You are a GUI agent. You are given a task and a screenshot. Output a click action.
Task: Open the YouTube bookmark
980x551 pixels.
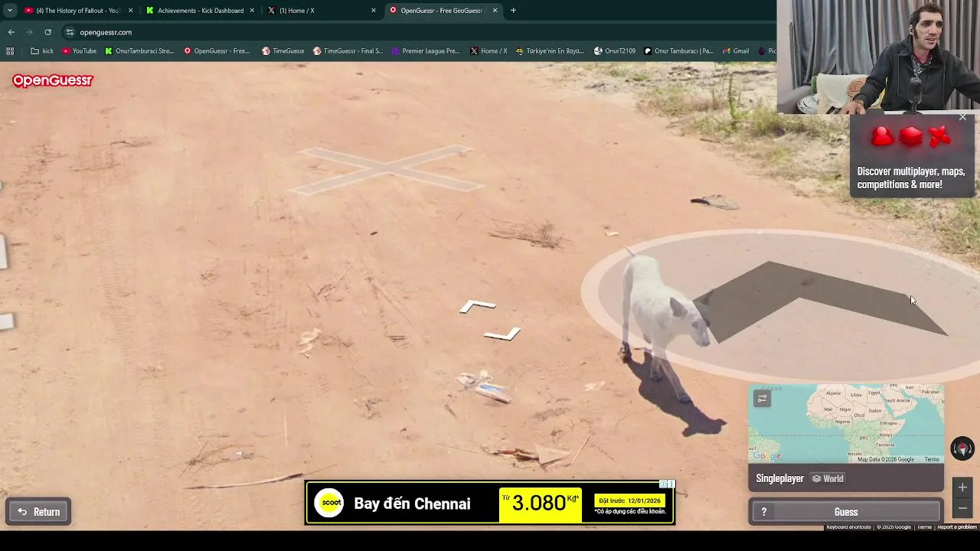[x=79, y=51]
